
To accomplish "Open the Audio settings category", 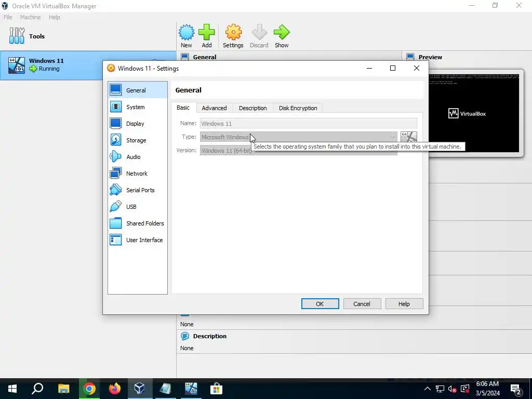I will [137, 157].
